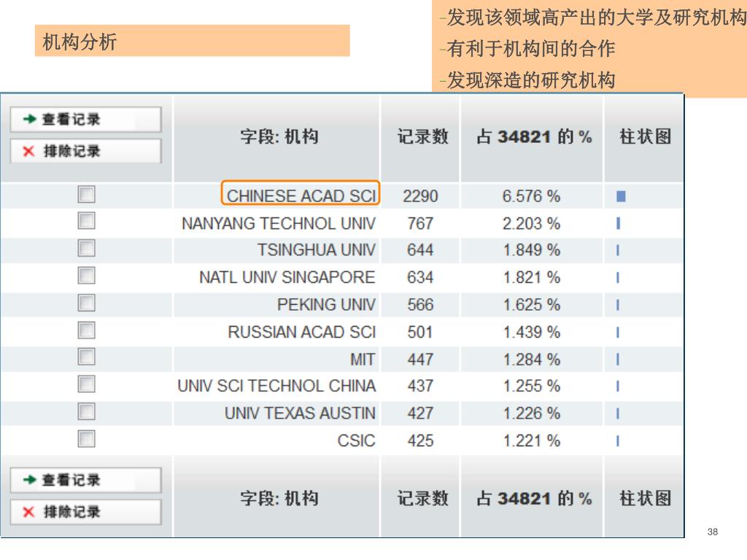Click the CSIC institution name
This screenshot has width=747, height=560.
coord(356,440)
